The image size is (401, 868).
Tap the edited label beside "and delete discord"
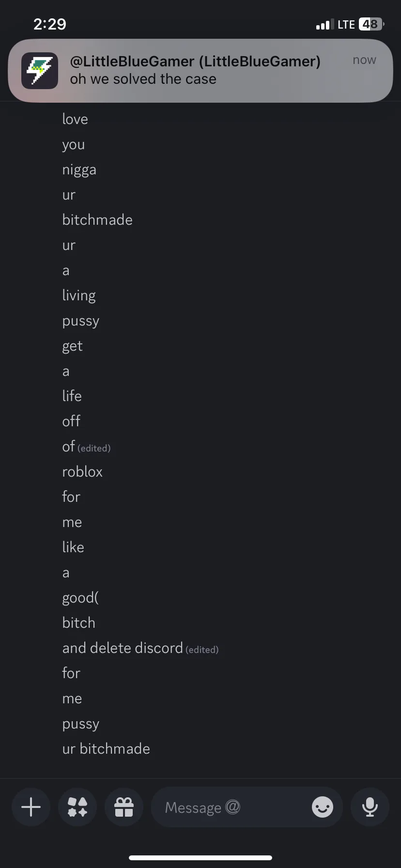202,650
